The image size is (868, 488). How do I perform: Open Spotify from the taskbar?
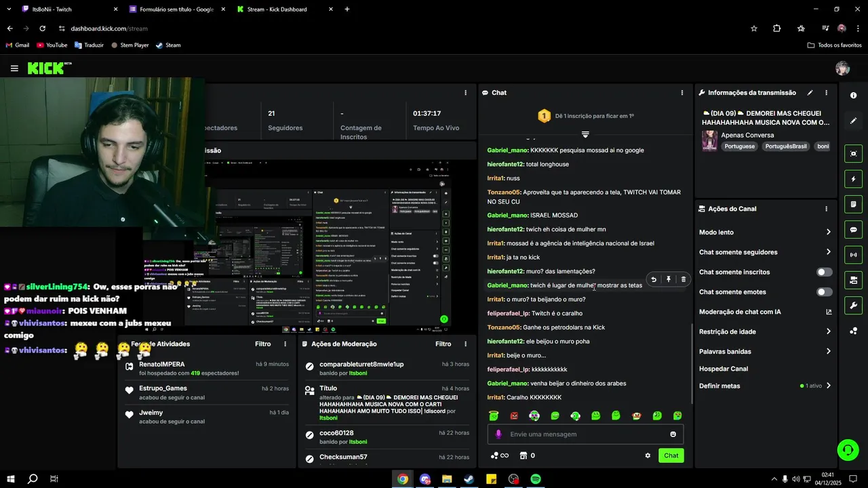pyautogui.click(x=536, y=479)
